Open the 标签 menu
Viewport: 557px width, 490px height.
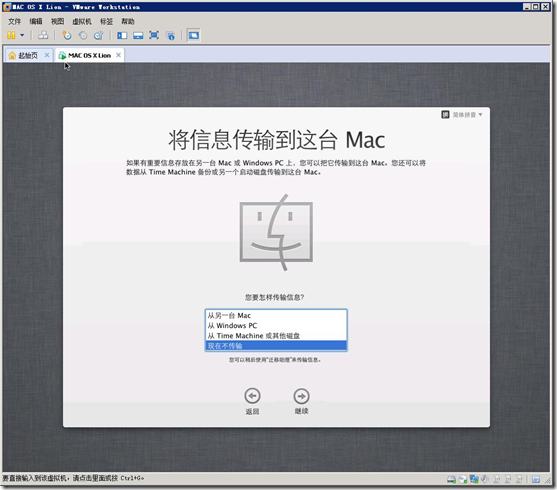[x=106, y=21]
